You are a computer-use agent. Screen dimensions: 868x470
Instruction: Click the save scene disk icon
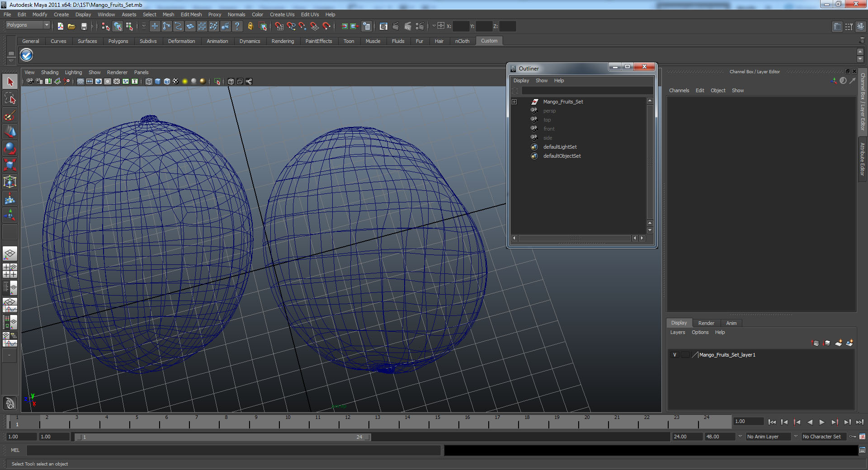tap(84, 26)
